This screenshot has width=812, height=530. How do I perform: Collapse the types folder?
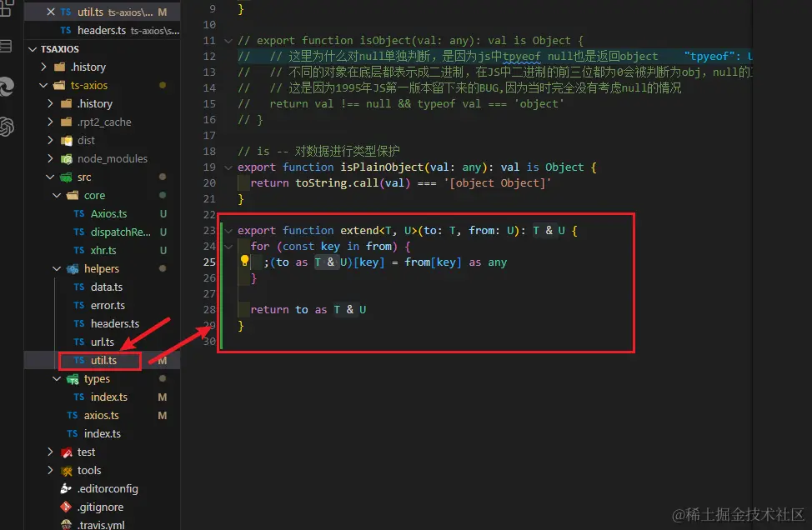point(57,379)
